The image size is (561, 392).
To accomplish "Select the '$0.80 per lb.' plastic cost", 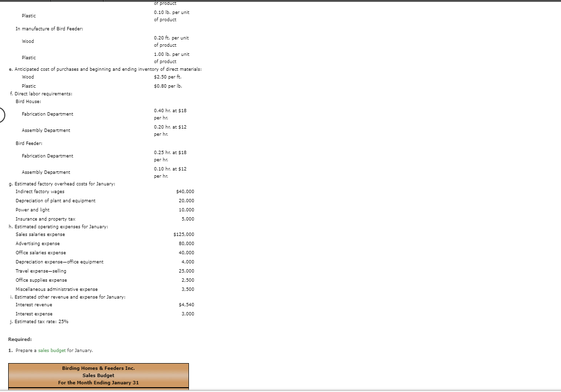I will click(x=168, y=86).
